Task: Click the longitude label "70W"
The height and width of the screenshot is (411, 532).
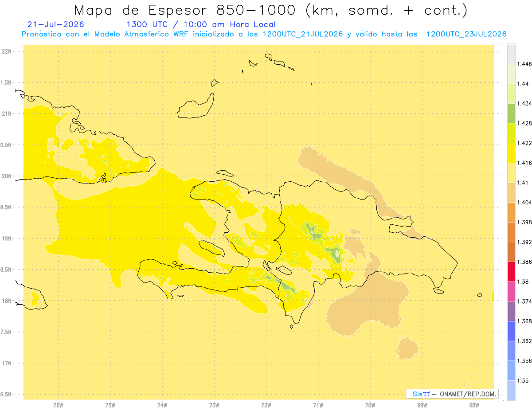Action: pyautogui.click(x=370, y=405)
